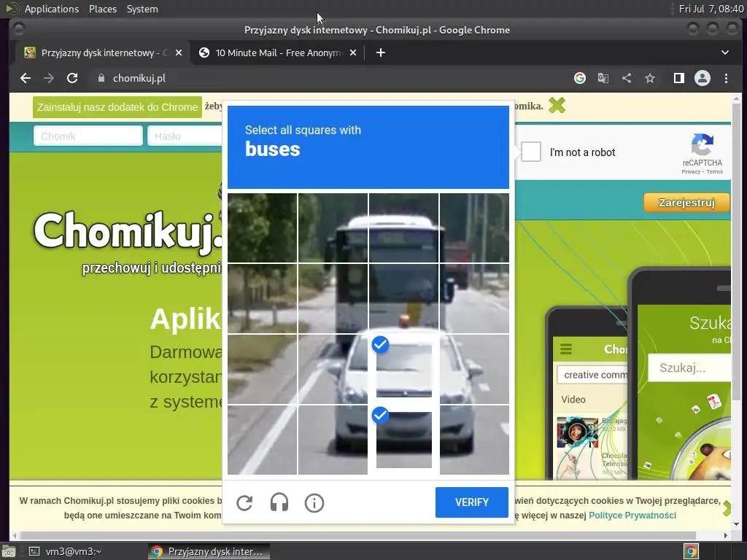Dismiss the extension banner with green X
Screen dimensions: 747x560
557,105
